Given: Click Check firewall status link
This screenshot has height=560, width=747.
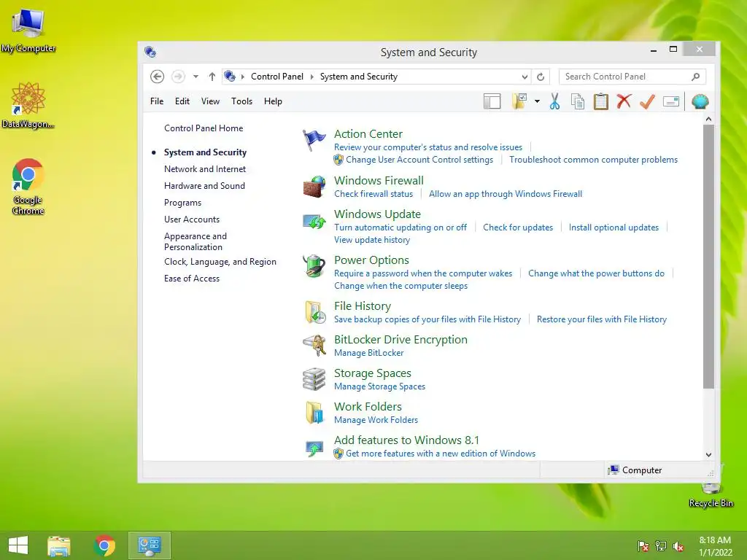Looking at the screenshot, I should [373, 194].
